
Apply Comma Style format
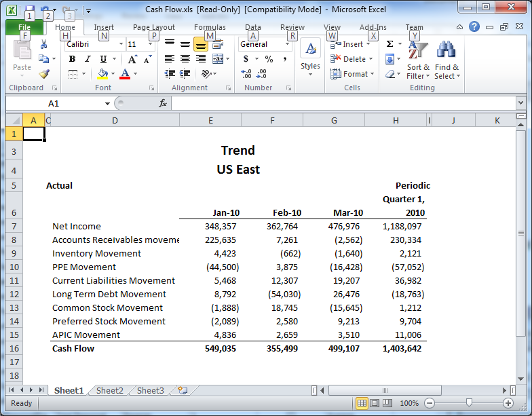285,59
